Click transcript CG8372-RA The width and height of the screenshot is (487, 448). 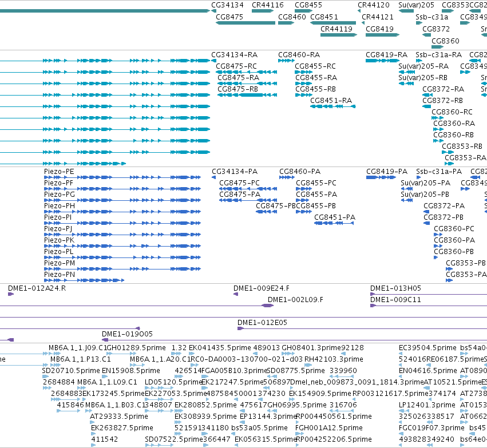point(443,89)
